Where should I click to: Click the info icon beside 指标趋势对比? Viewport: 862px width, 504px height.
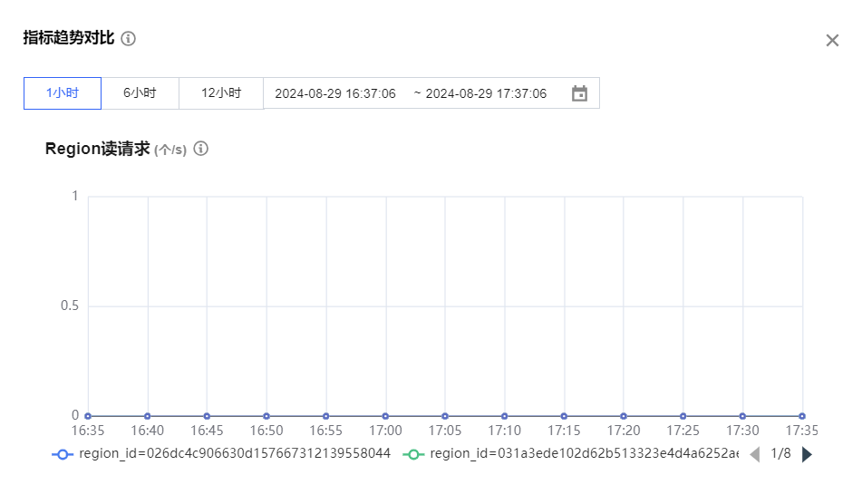tap(129, 38)
